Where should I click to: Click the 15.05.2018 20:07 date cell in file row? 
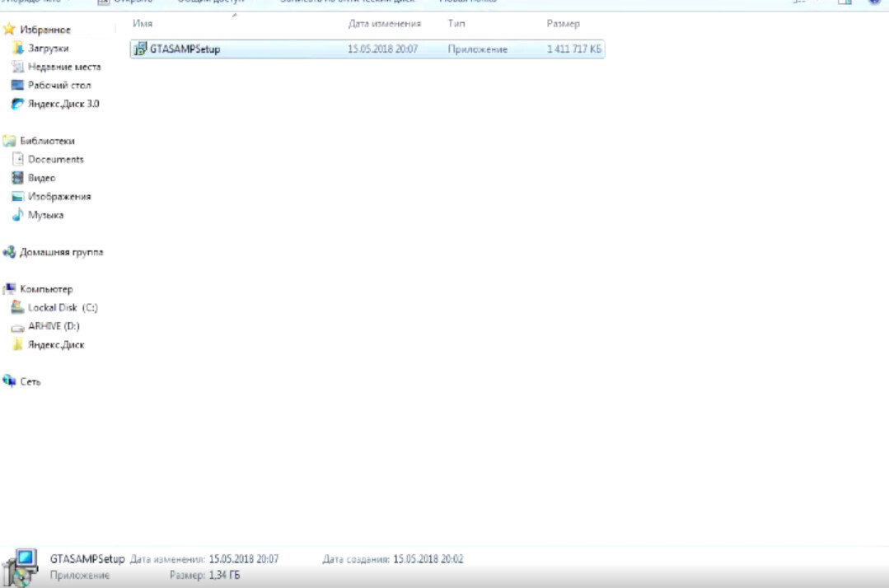[x=382, y=49]
